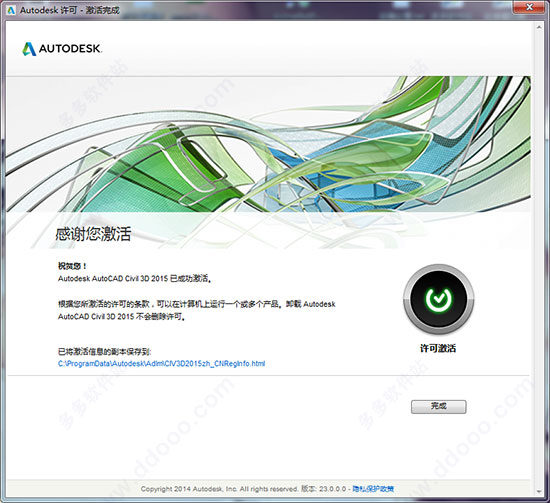
Task: Click the 'AutoCAD Civil 3D 2015 已成功激活' line
Action: click(134, 279)
